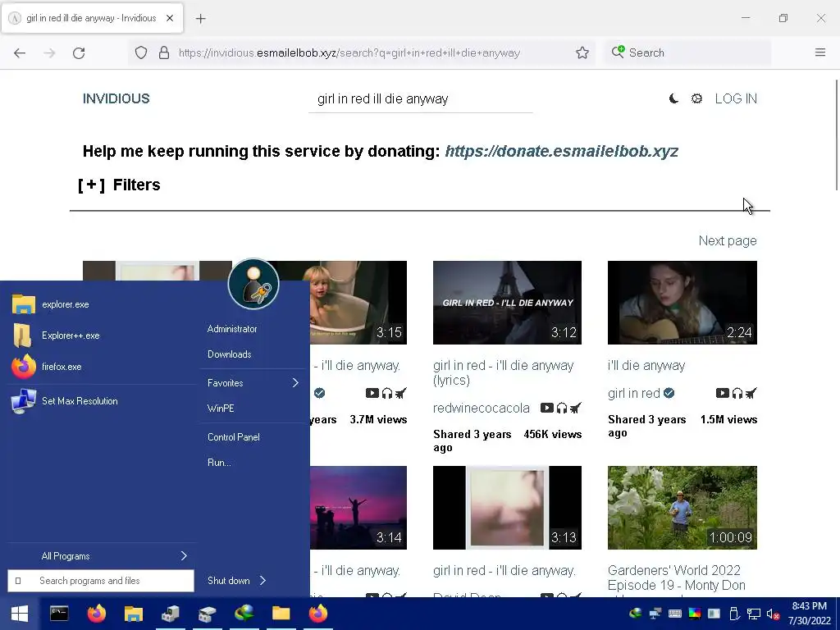This screenshot has width=840, height=630.
Task: Open the Gardeners' World 1:00:09 thumbnail
Action: click(682, 508)
